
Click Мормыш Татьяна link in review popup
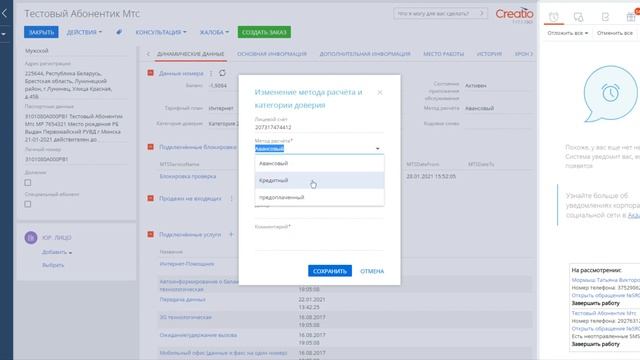coord(605,280)
